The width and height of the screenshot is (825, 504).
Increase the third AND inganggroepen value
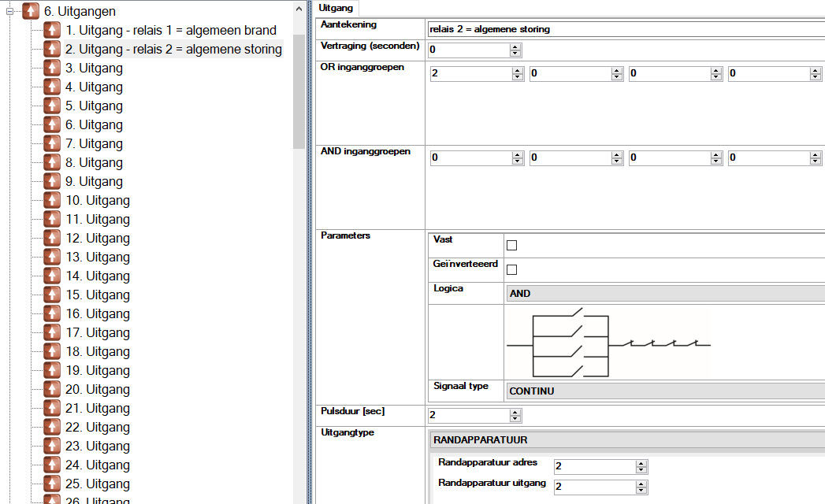[716, 154]
